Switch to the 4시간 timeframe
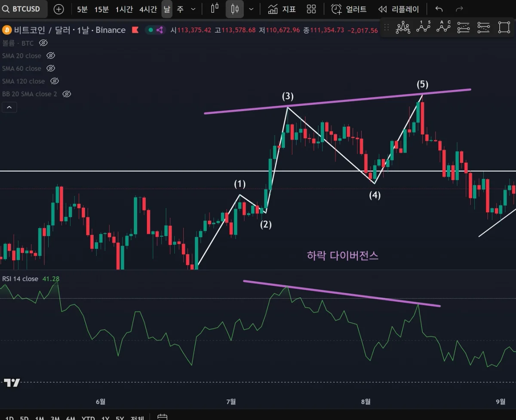Screen dimensions: 516x420 [x=148, y=9]
